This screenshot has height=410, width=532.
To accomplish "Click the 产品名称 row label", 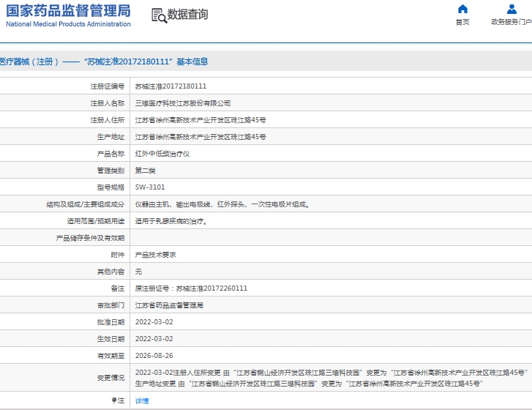I will click(x=110, y=154).
